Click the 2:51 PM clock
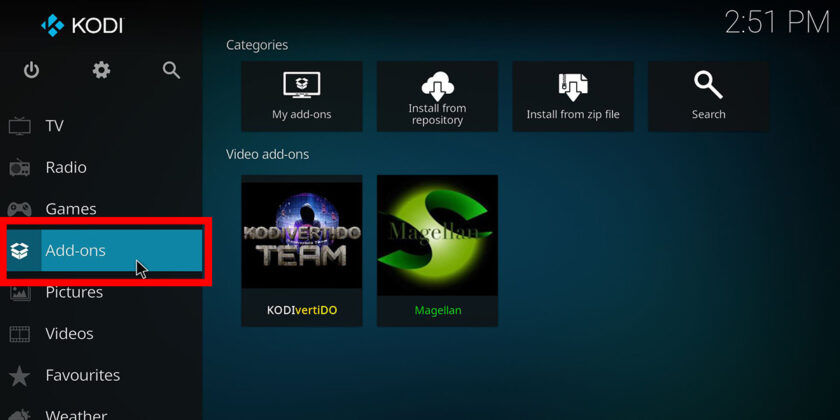Image resolution: width=840 pixels, height=420 pixels. (x=777, y=23)
